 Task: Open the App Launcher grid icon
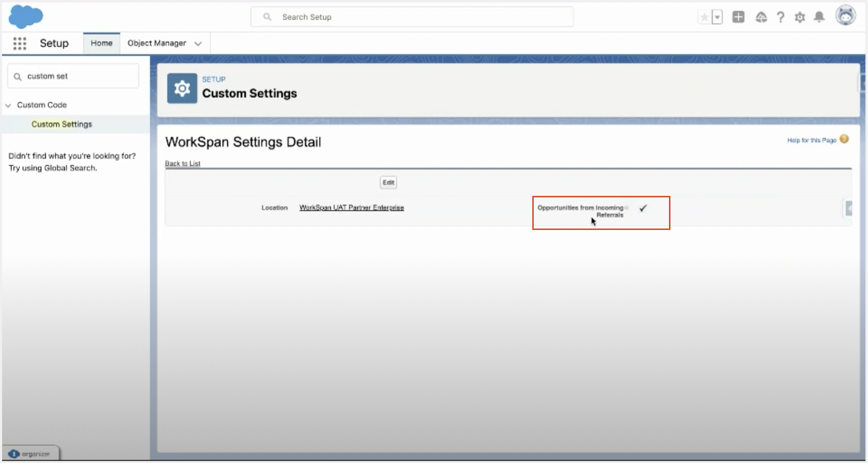(20, 44)
